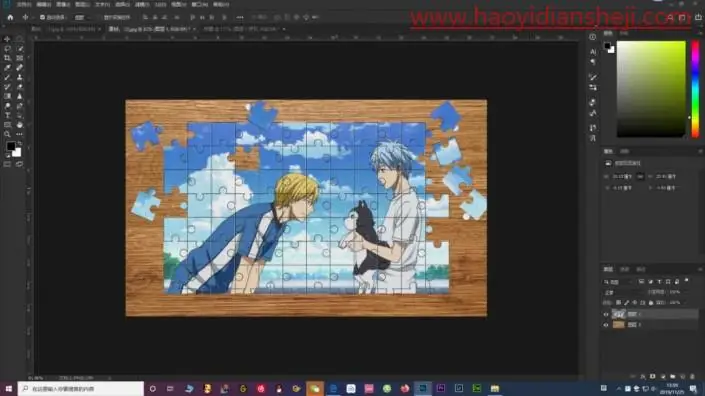The height and width of the screenshot is (396, 705).
Task: Open the layer filter kind dropdown
Action: pos(618,282)
